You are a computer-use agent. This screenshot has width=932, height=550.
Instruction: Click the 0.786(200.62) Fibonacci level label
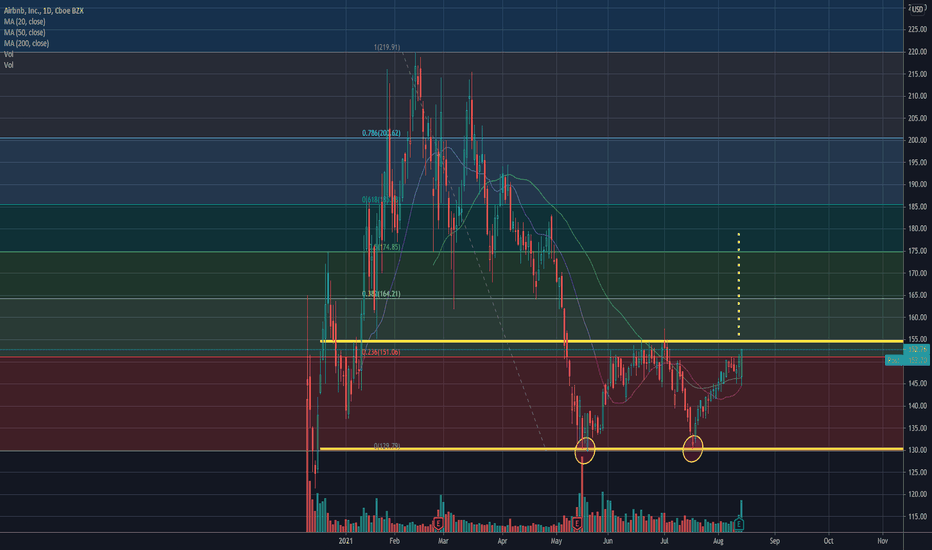pos(381,133)
